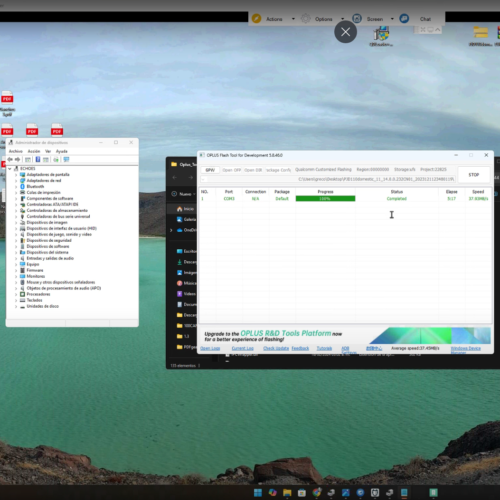Image resolution: width=500 pixels, height=500 pixels.
Task: Click the blue Screen icon in remote toolbar
Action: pos(357,18)
